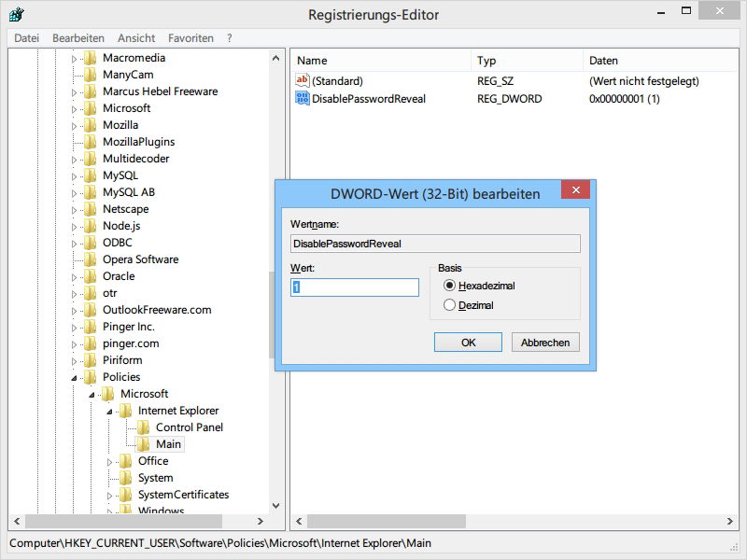Collapse the Microsoft node under Policies
The height and width of the screenshot is (560, 747).
click(x=92, y=395)
